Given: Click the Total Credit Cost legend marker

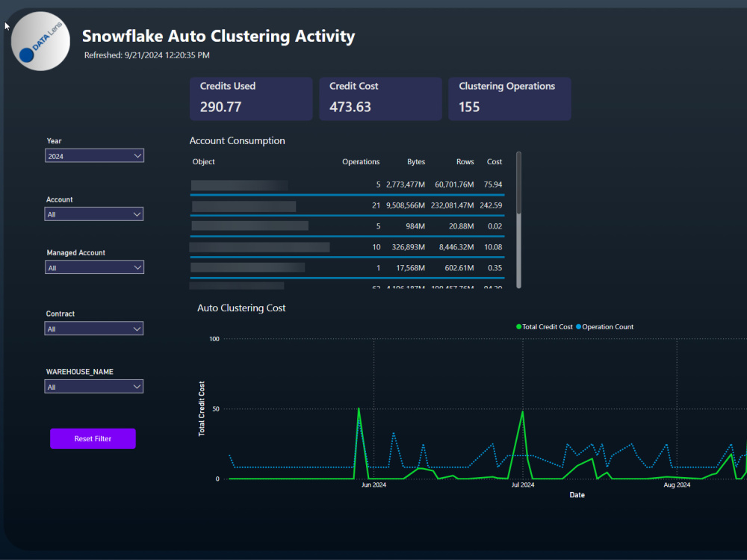Looking at the screenshot, I should point(519,327).
